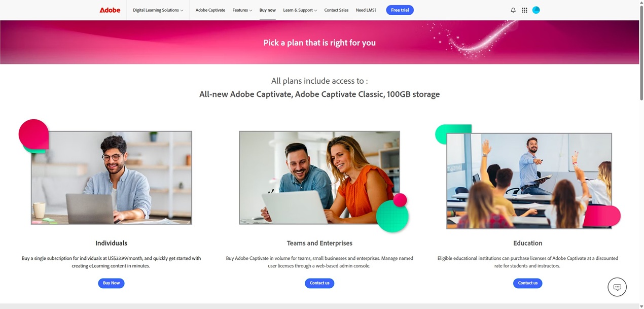Click the Individuals man-with-laptop image
The width and height of the screenshot is (644, 309).
click(x=112, y=178)
